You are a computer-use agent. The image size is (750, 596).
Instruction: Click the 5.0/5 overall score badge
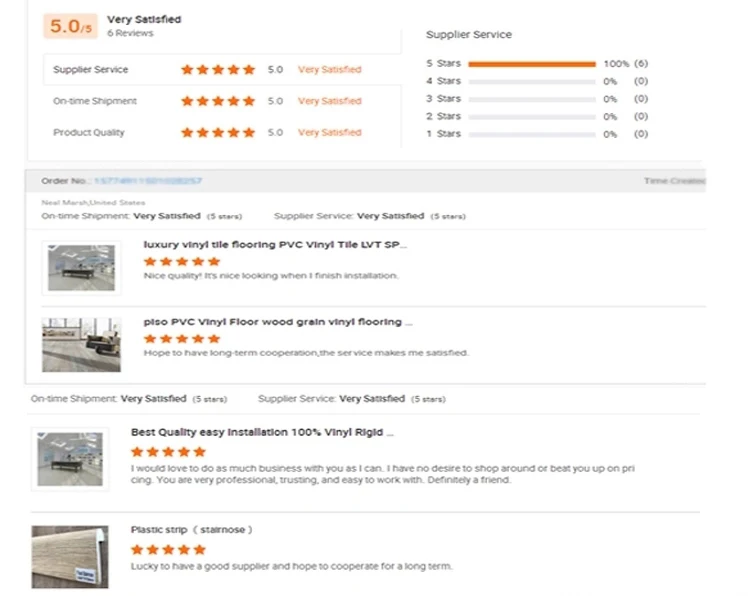(70, 26)
